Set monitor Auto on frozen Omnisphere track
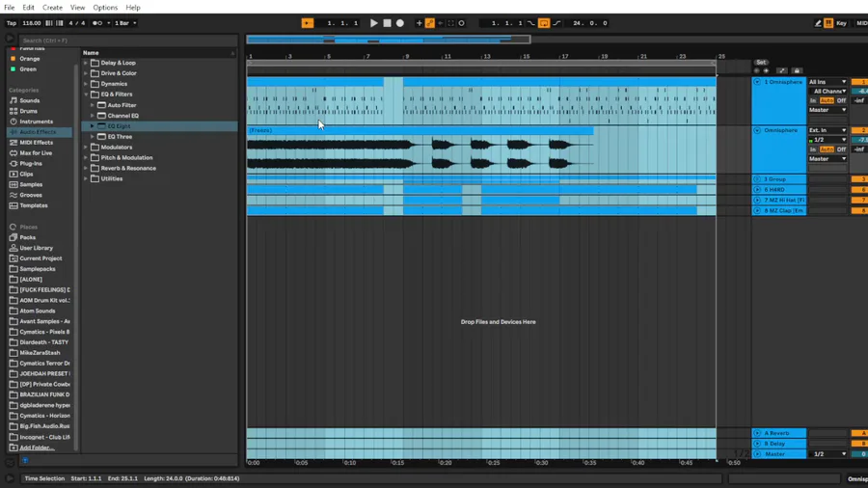This screenshot has height=488, width=868. click(827, 149)
